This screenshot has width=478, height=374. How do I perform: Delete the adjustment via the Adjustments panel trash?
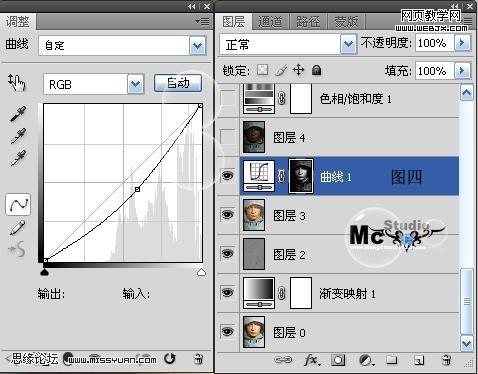pos(198,359)
